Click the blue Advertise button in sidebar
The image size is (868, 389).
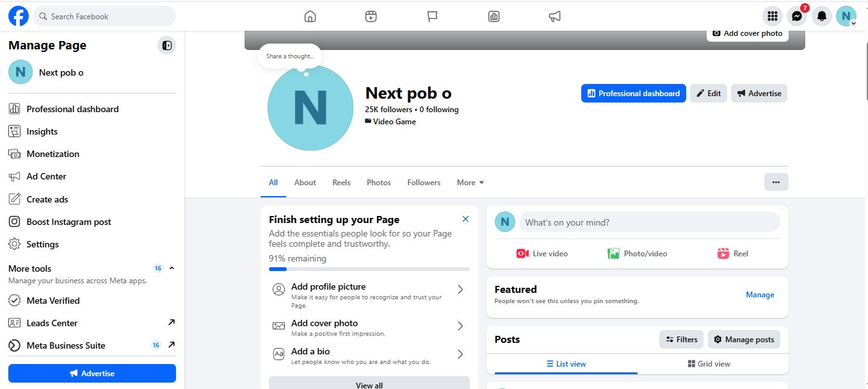[x=92, y=373]
